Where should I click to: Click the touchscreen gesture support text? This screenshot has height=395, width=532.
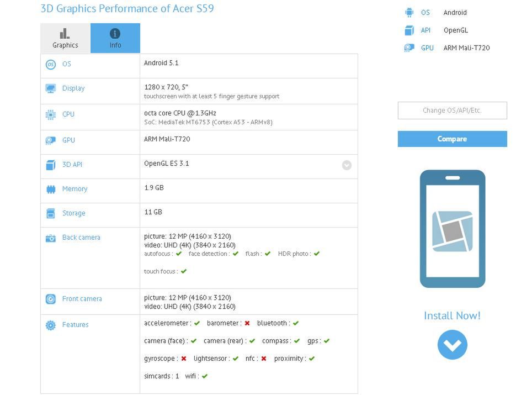211,97
